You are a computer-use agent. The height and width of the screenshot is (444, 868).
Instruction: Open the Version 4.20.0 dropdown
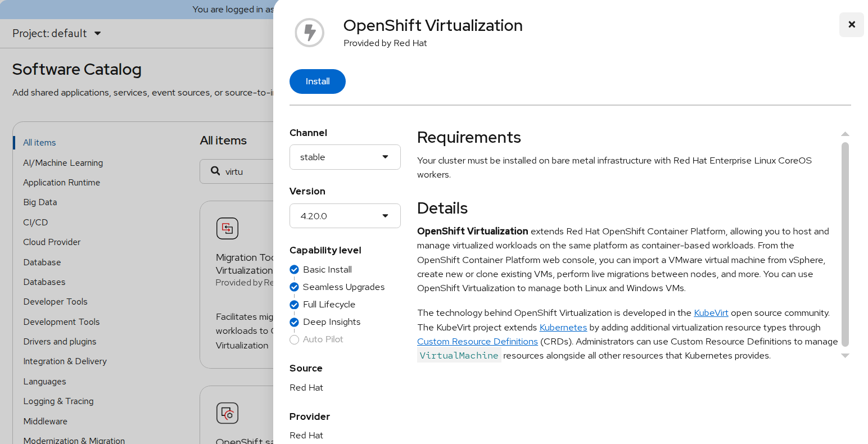(x=345, y=216)
